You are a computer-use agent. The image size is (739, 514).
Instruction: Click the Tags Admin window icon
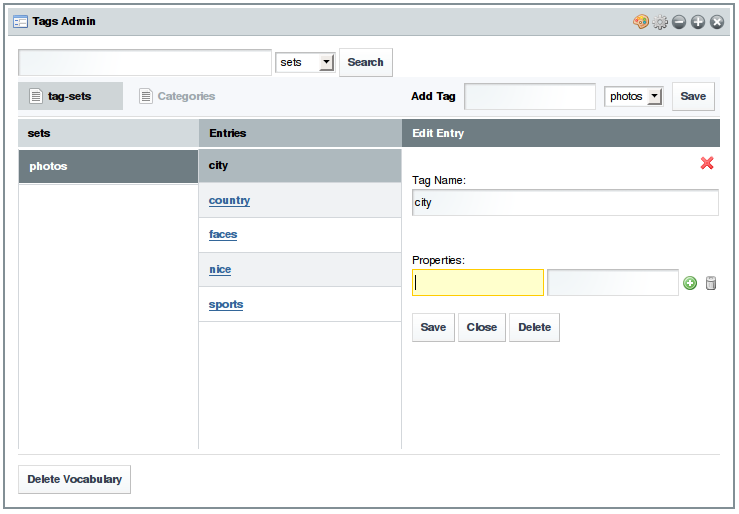pos(20,21)
